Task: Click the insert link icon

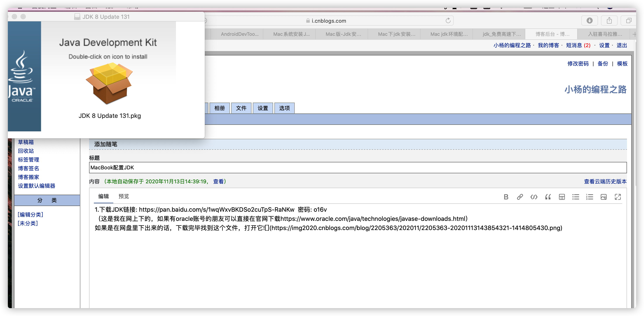Action: coord(520,197)
